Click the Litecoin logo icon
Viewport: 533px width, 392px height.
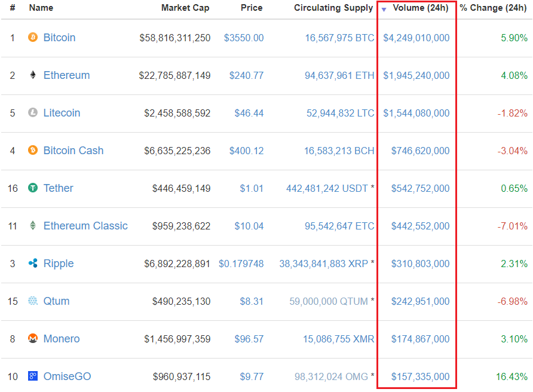[33, 113]
